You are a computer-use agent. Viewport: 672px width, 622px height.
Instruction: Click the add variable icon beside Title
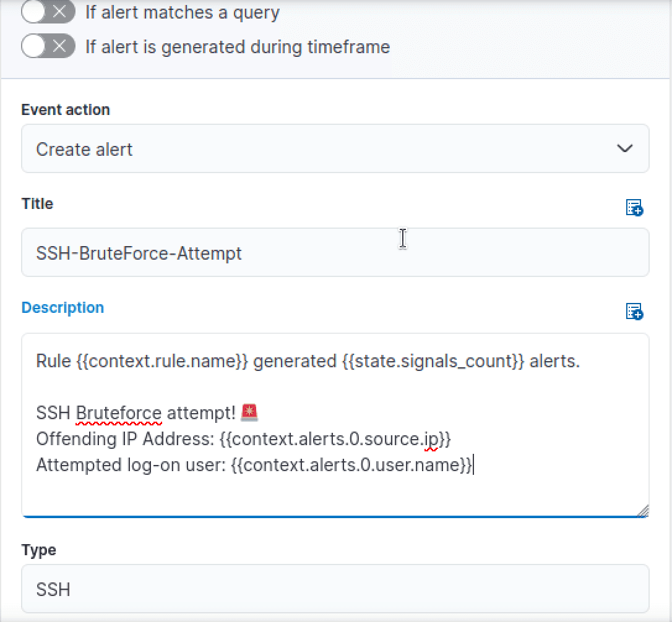coord(634,208)
